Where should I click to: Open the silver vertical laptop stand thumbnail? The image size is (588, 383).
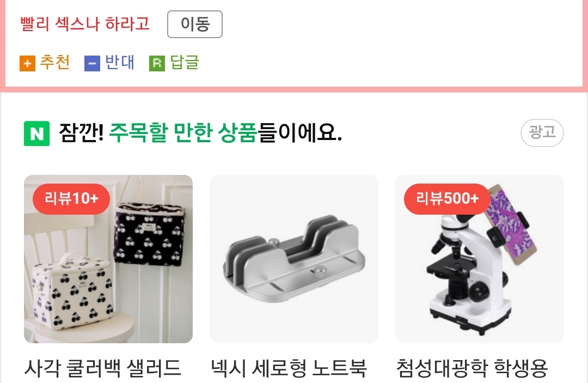pos(294,259)
